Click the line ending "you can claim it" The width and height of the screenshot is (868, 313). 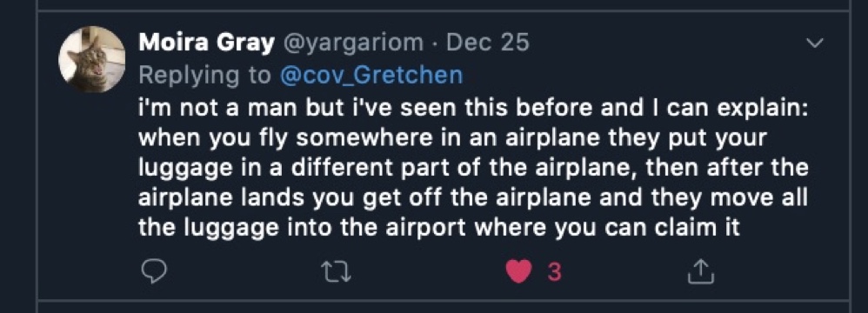tap(439, 228)
